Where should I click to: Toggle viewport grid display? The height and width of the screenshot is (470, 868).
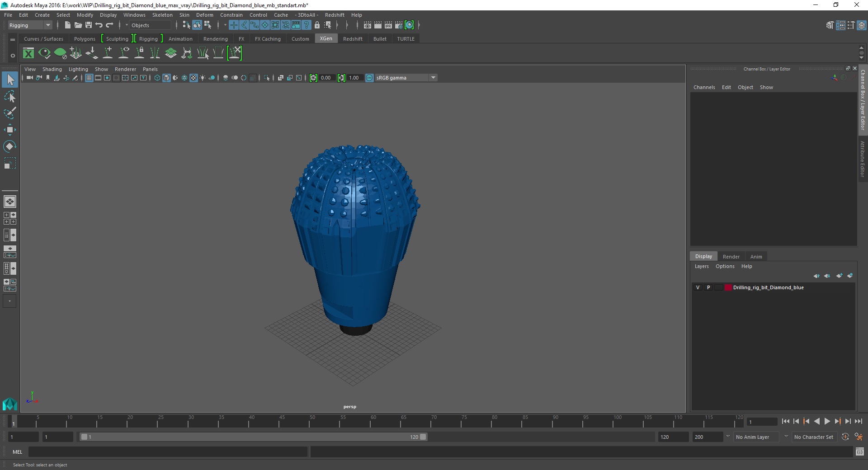tap(89, 78)
